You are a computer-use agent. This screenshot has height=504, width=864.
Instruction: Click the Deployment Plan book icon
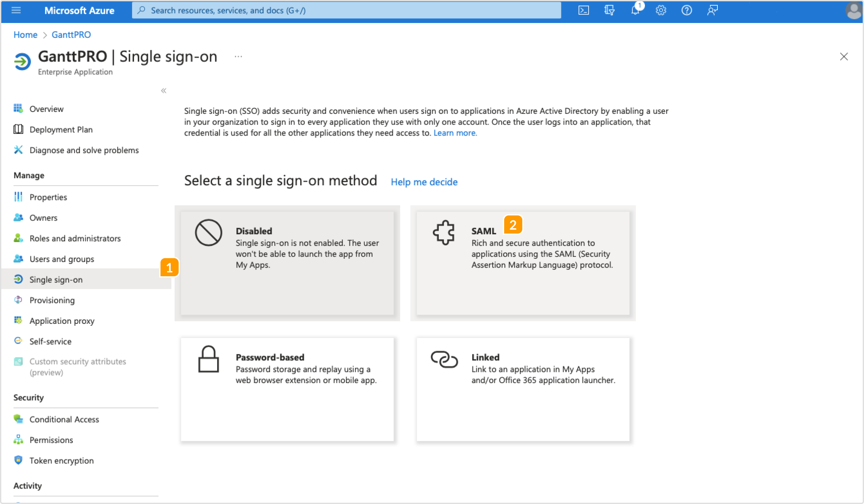pyautogui.click(x=18, y=129)
